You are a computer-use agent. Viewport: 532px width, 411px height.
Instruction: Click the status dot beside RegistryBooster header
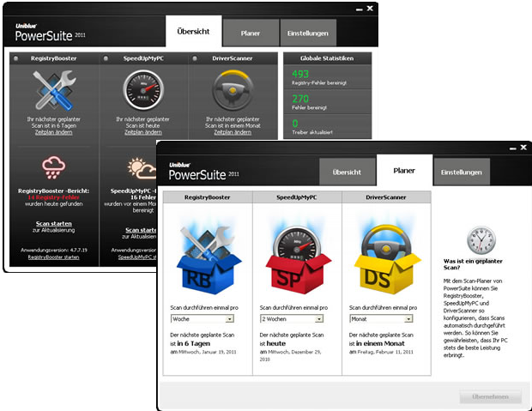16,58
